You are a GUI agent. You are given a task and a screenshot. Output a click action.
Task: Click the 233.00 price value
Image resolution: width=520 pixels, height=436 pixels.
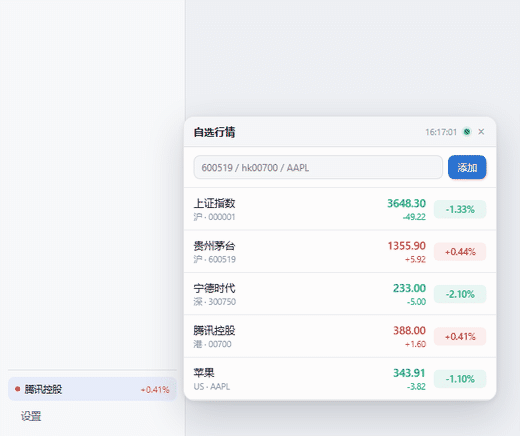click(409, 288)
